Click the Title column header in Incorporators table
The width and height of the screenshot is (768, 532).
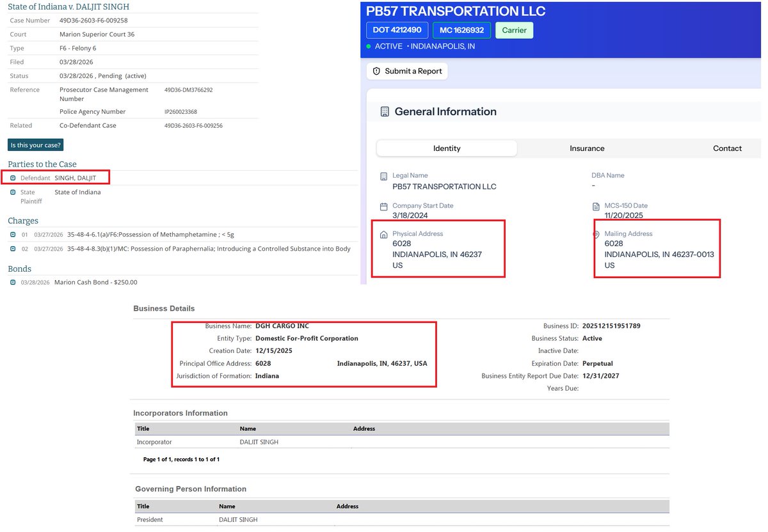pos(143,428)
